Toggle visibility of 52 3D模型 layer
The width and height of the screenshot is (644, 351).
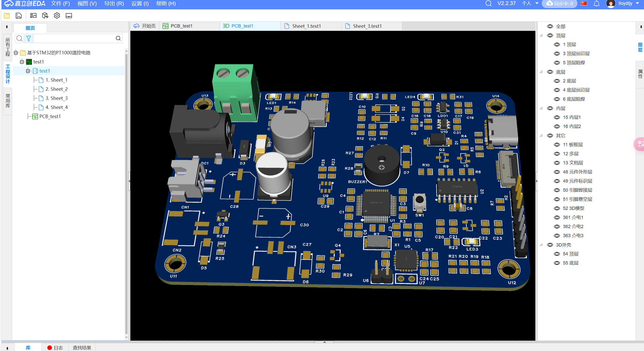pyautogui.click(x=557, y=208)
